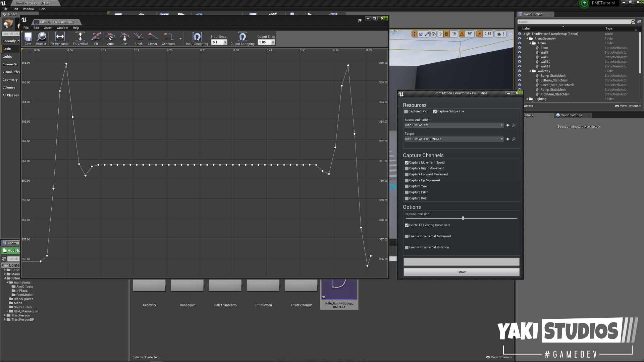Set tangents to Break mode

139,39
